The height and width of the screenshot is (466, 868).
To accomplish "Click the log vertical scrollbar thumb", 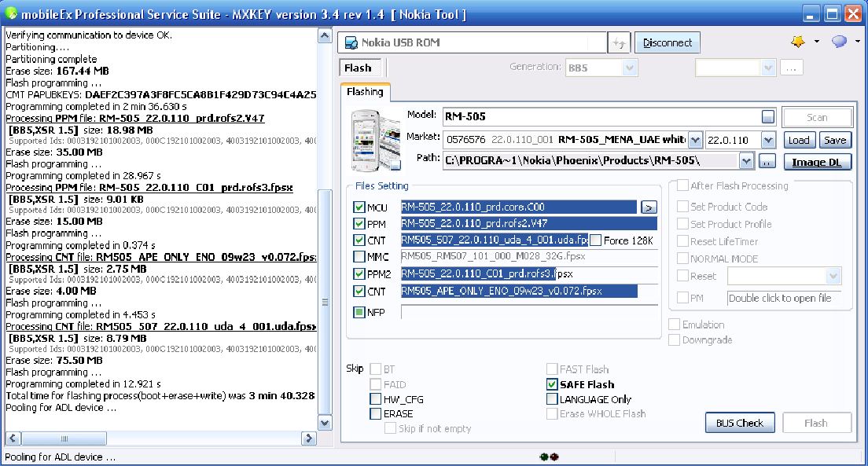I will (325, 303).
